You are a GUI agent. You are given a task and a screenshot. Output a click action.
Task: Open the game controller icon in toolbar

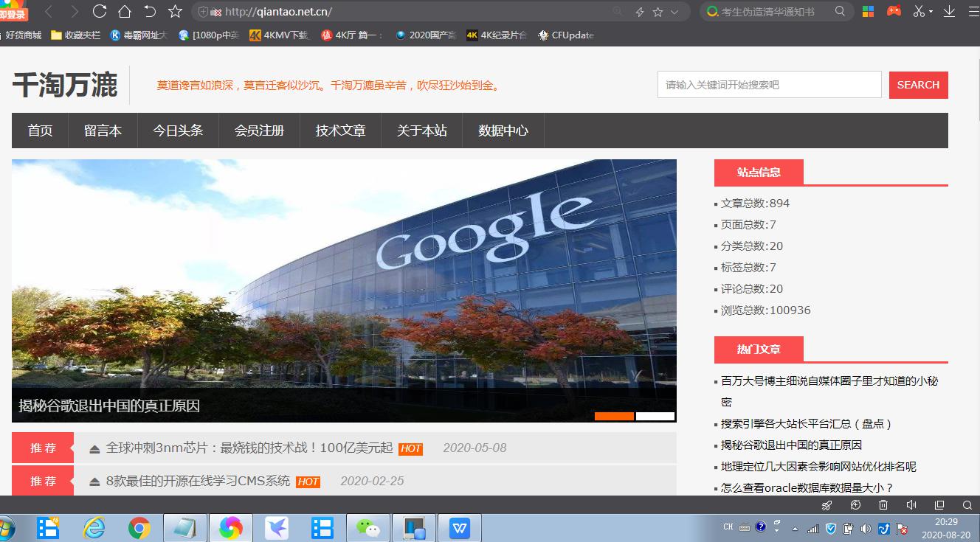tap(894, 11)
